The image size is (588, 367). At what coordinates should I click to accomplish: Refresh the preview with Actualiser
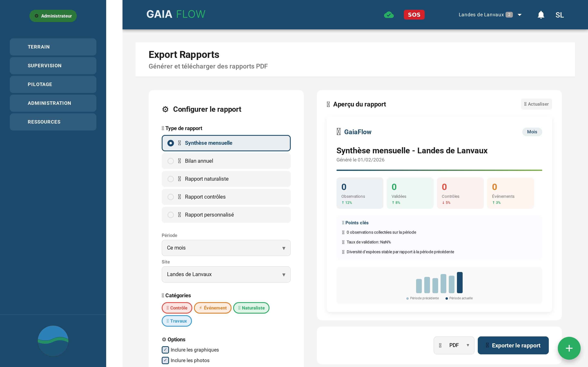536,104
